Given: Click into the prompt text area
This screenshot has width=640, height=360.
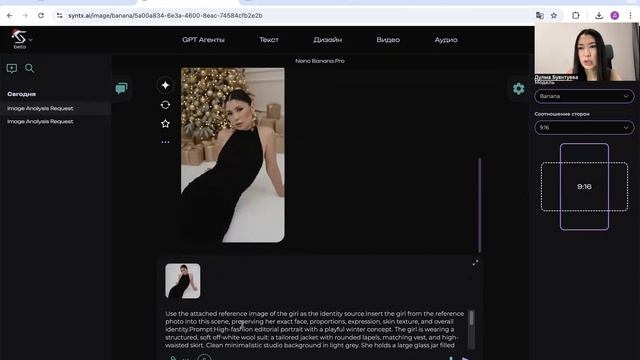Looking at the screenshot, I should click(315, 329).
